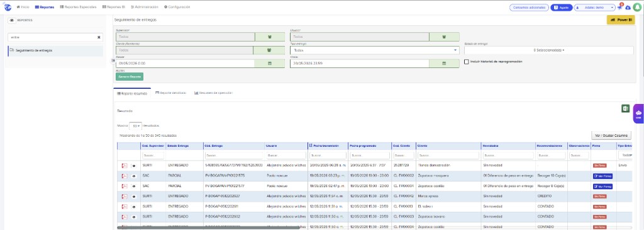Clear the search text with the X icon
Image resolution: width=644 pixels, height=230 pixels.
[x=99, y=37]
